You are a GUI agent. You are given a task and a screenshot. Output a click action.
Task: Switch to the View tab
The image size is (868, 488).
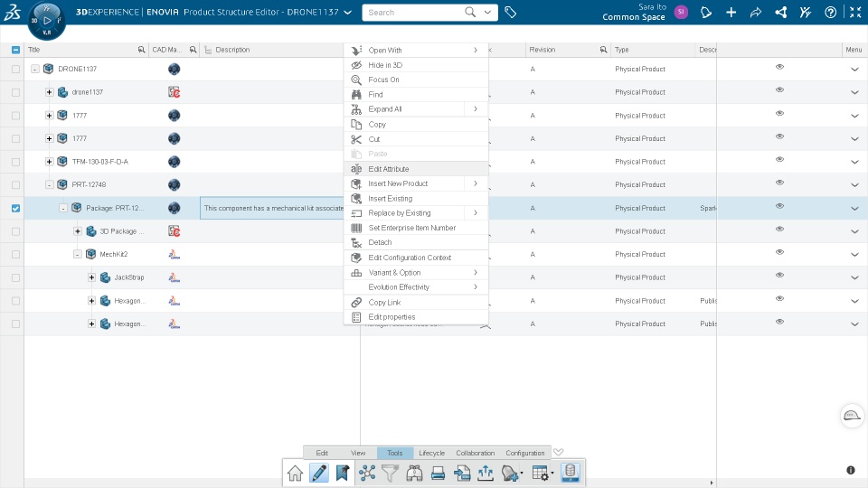(358, 453)
